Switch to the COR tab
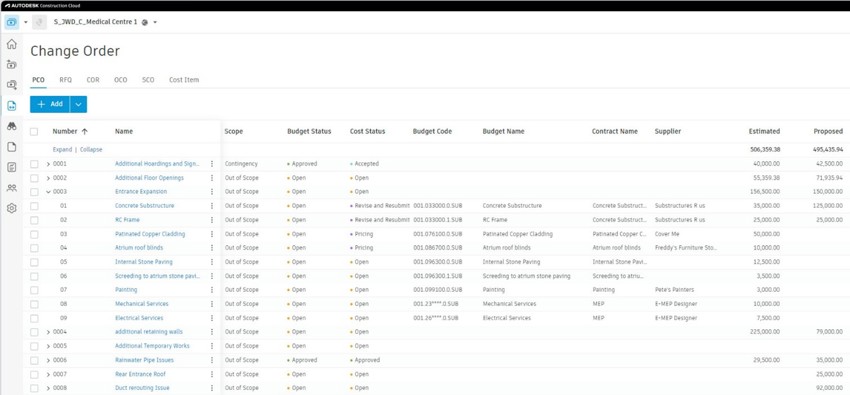Image resolution: width=850 pixels, height=395 pixels. tap(93, 80)
